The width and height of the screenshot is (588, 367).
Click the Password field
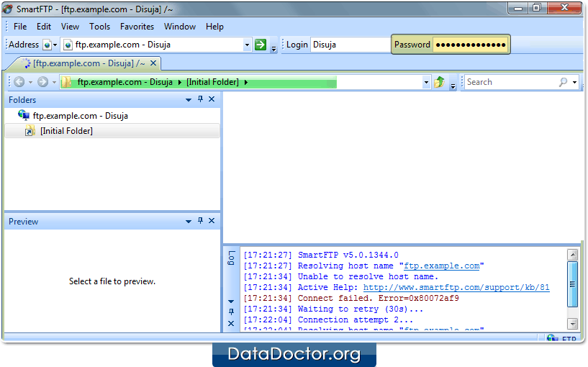tap(470, 45)
